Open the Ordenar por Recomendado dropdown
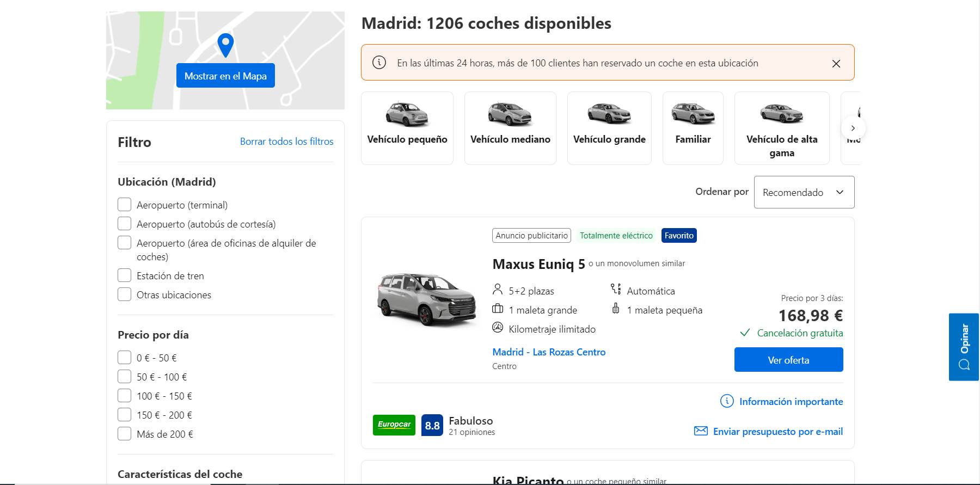Viewport: 980px width, 485px height. [x=804, y=192]
